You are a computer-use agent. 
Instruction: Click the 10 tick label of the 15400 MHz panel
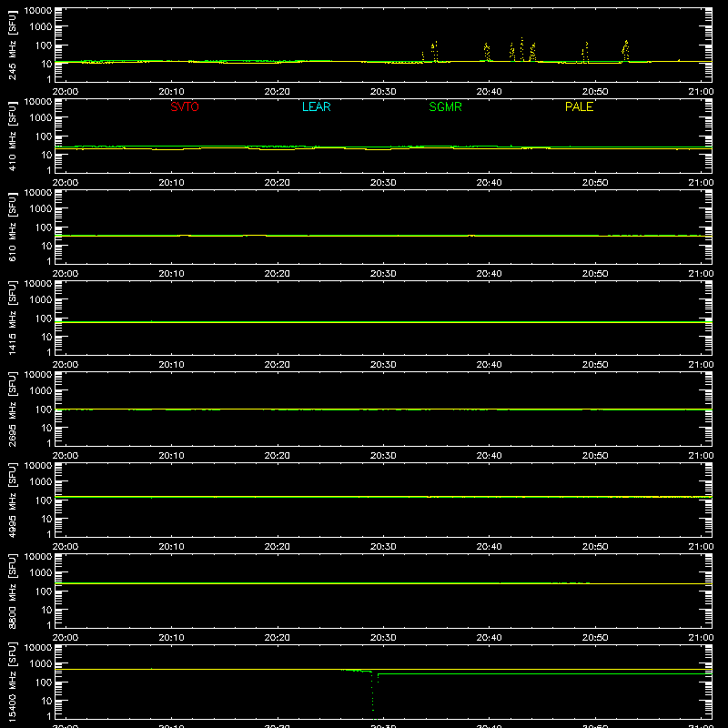(x=46, y=701)
